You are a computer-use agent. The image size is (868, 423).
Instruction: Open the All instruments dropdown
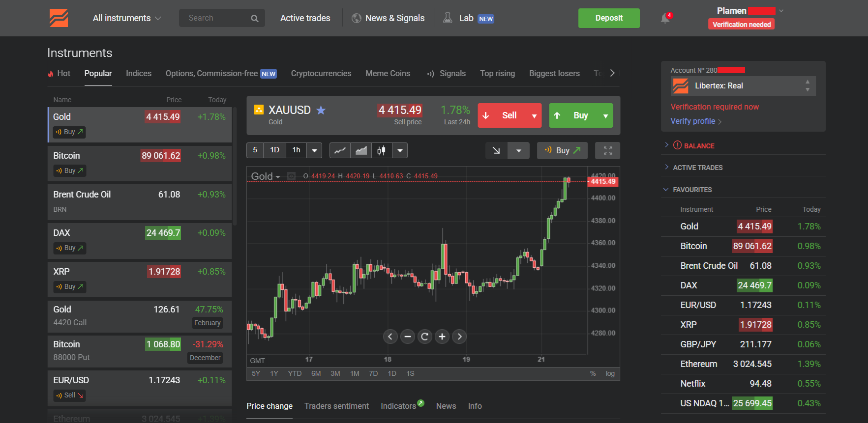click(x=127, y=18)
